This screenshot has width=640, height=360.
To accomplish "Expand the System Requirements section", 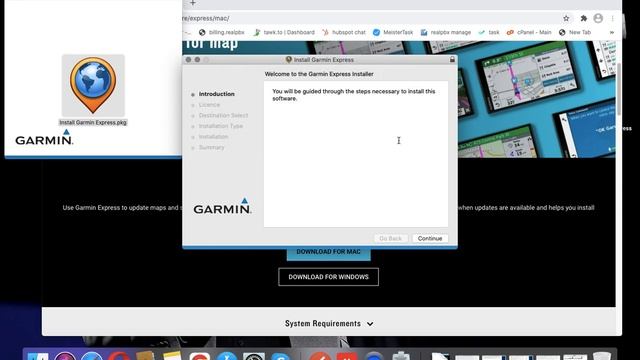I will pyautogui.click(x=329, y=324).
